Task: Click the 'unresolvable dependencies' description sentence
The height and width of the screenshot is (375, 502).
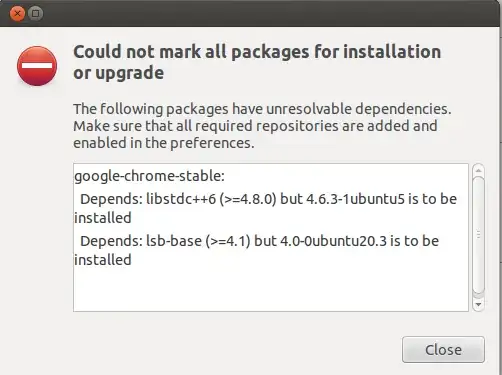Action: coord(262,109)
